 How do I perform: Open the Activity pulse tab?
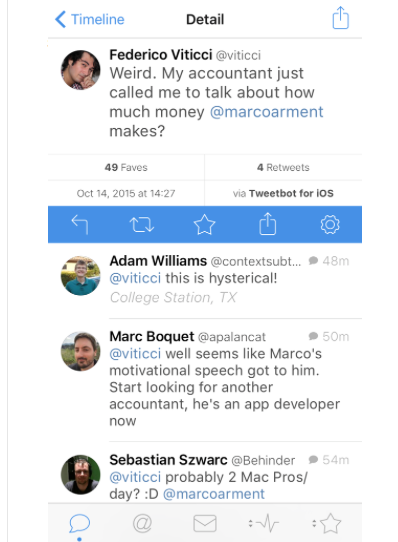264,523
